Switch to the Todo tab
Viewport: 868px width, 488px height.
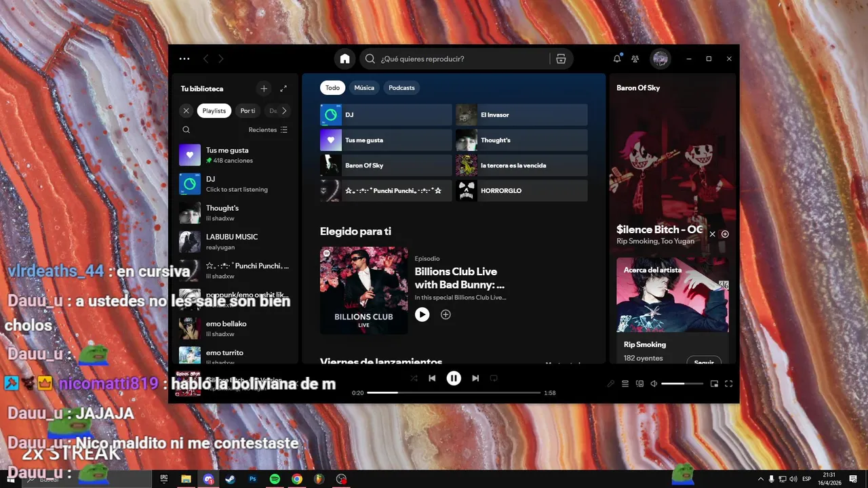pos(332,87)
